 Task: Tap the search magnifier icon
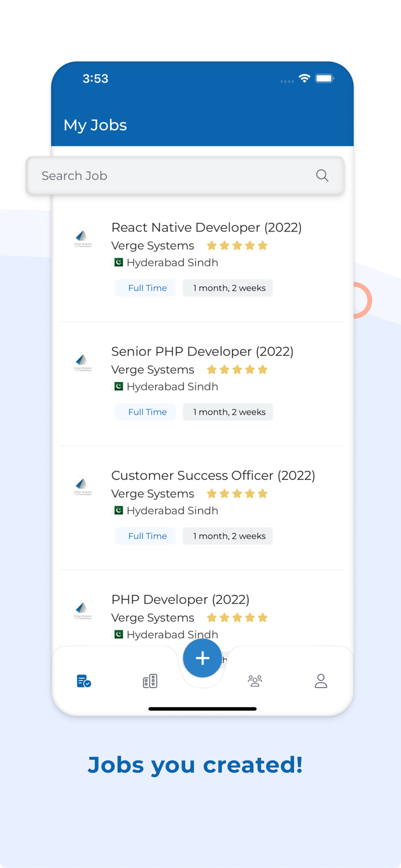pyautogui.click(x=322, y=175)
